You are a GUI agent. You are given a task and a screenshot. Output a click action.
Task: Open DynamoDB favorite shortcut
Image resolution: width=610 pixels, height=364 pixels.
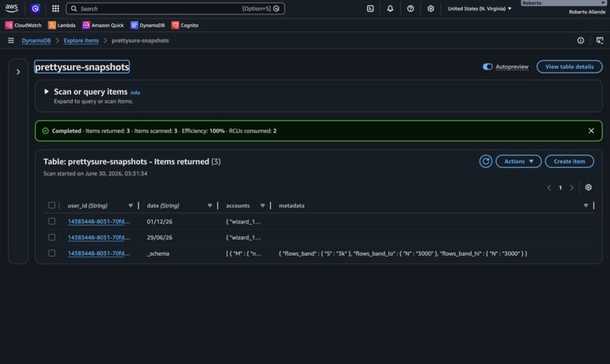click(148, 25)
